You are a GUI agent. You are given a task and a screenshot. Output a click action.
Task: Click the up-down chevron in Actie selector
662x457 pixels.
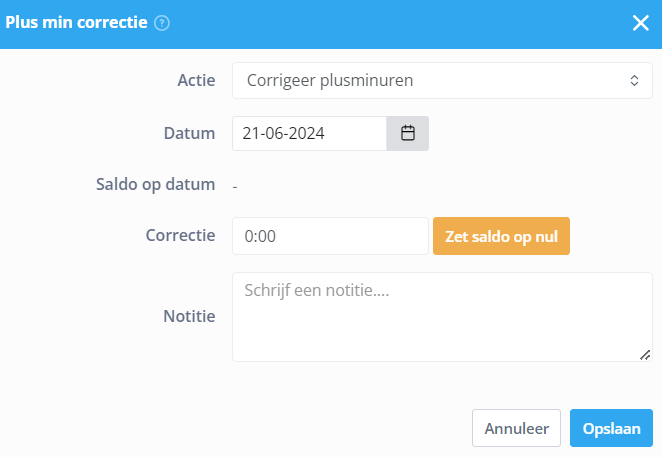[634, 81]
